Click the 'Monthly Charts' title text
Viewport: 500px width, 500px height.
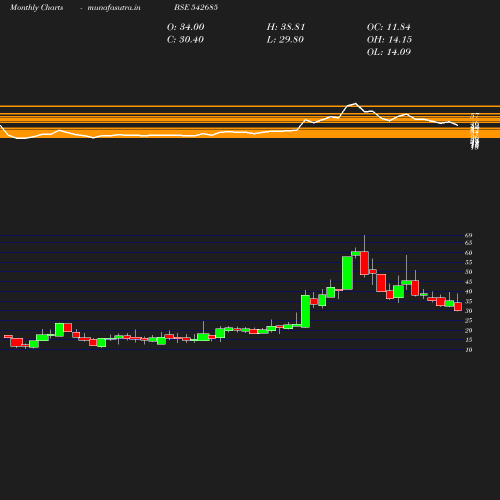coord(37,7)
